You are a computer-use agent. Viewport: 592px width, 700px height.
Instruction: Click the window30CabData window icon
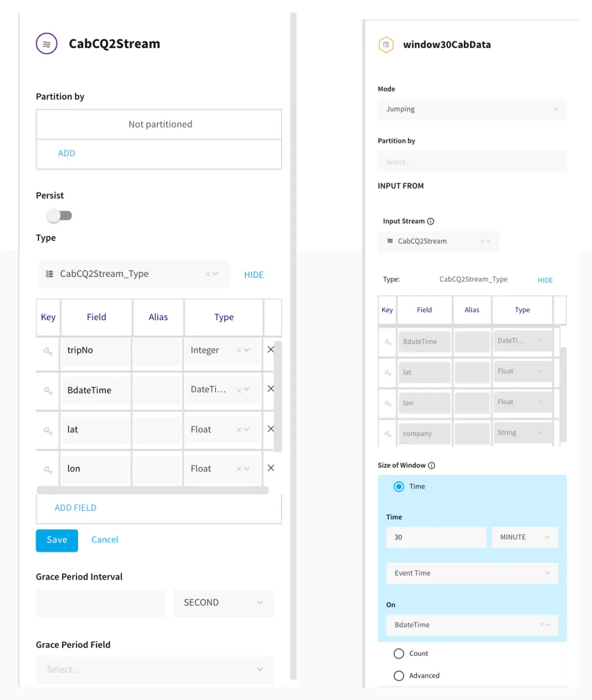(386, 45)
